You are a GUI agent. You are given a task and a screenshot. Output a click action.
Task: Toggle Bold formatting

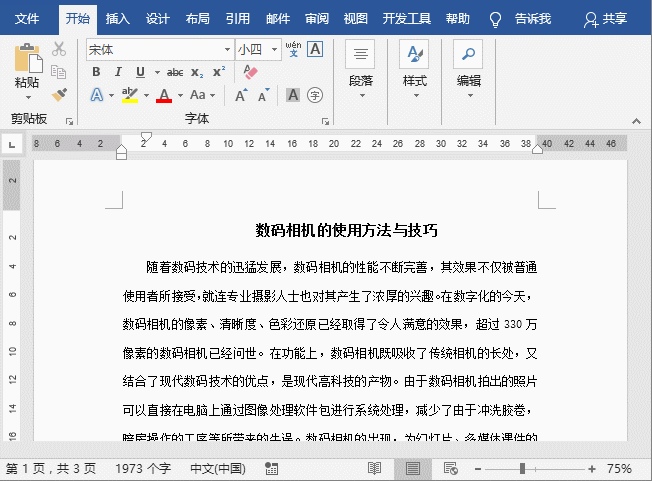pyautogui.click(x=96, y=72)
